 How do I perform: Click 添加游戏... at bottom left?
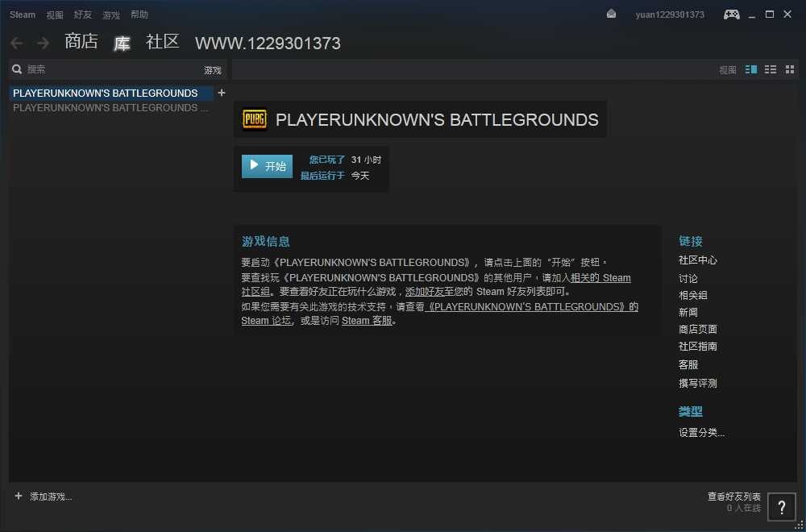pos(51,497)
